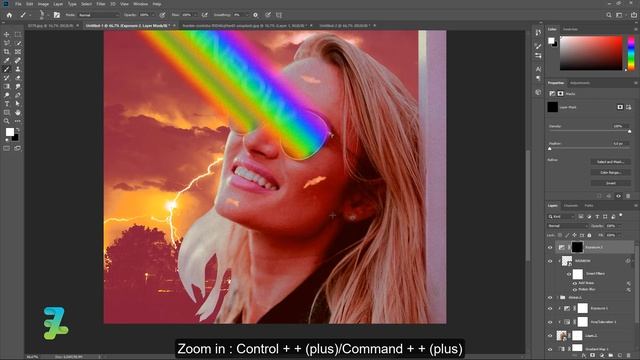Add a vector mask in Properties panel
The width and height of the screenshot is (640, 360).
[x=629, y=107]
